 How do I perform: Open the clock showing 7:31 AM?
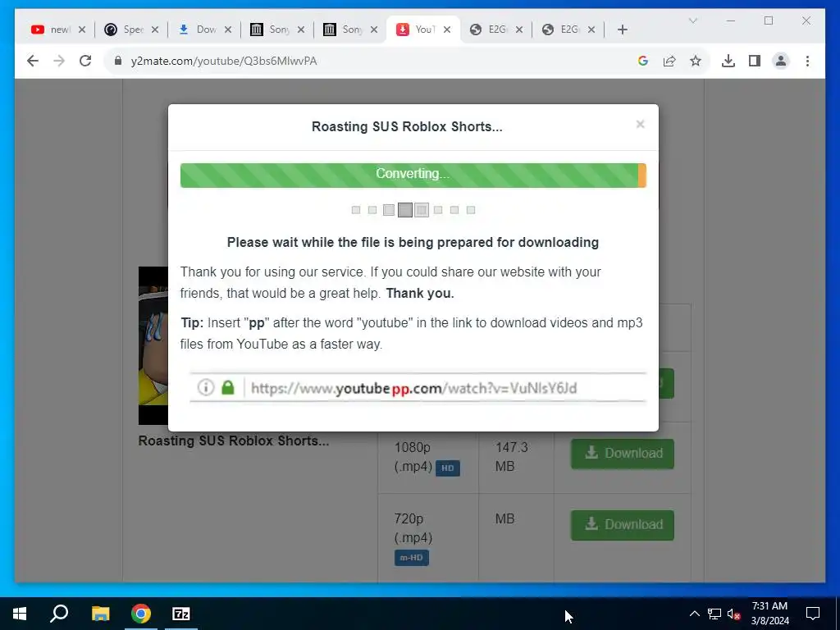(769, 614)
